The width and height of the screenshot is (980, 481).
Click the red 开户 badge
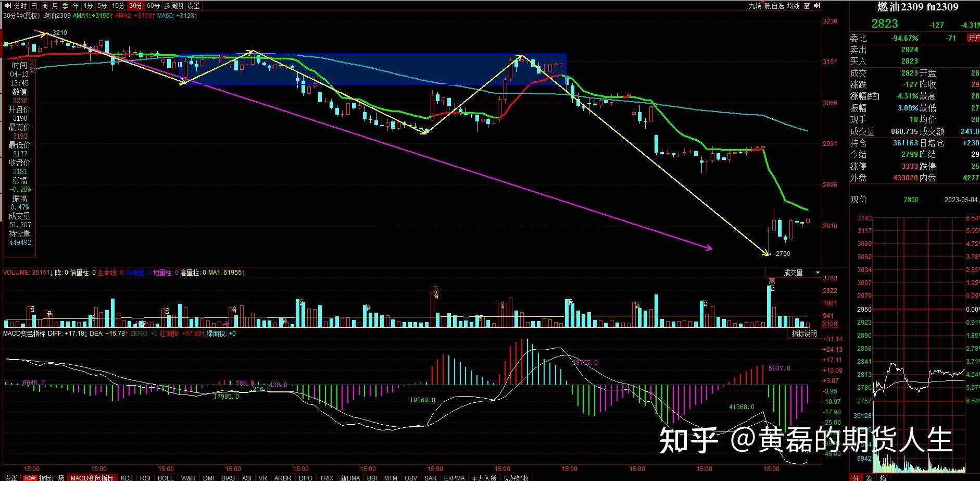coord(973,38)
